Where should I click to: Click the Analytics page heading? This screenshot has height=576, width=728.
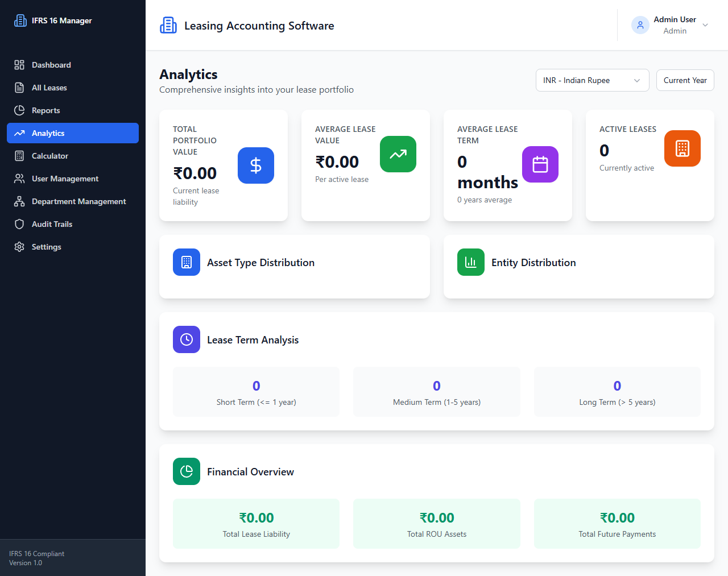[x=188, y=74]
